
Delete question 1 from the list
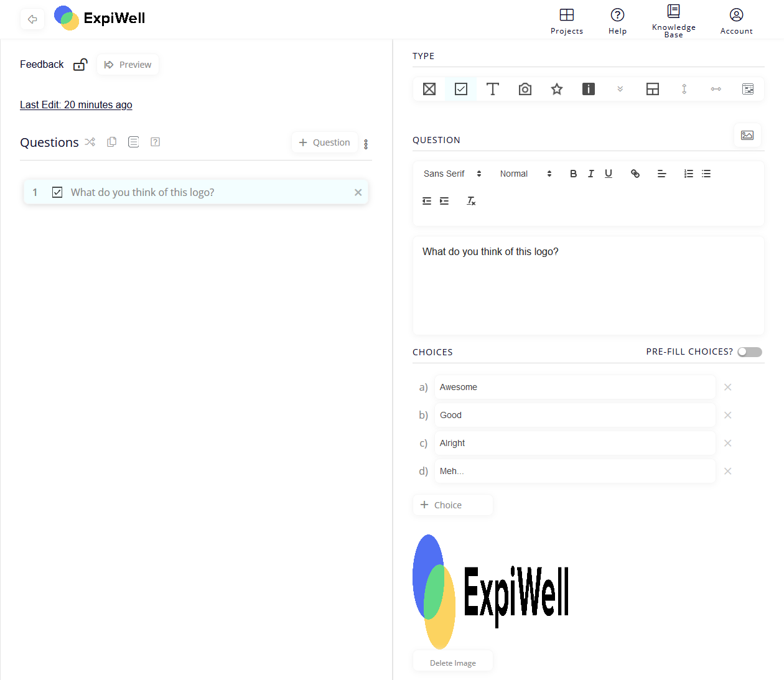[x=358, y=192]
